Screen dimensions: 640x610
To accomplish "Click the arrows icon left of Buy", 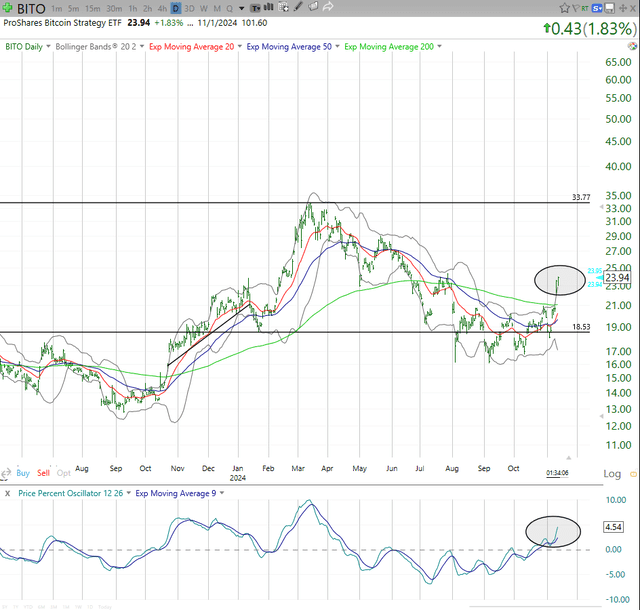I will 6,474.
